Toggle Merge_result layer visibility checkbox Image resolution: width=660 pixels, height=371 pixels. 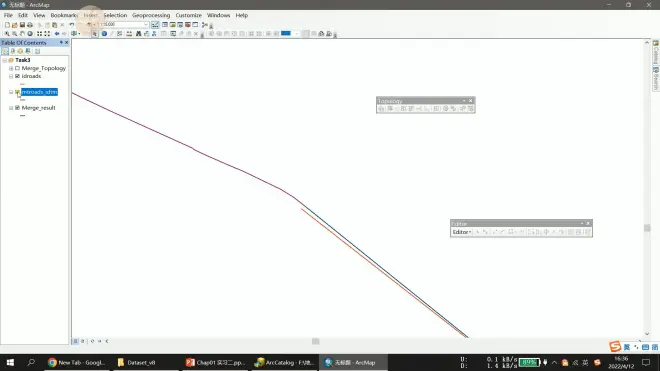tap(17, 108)
